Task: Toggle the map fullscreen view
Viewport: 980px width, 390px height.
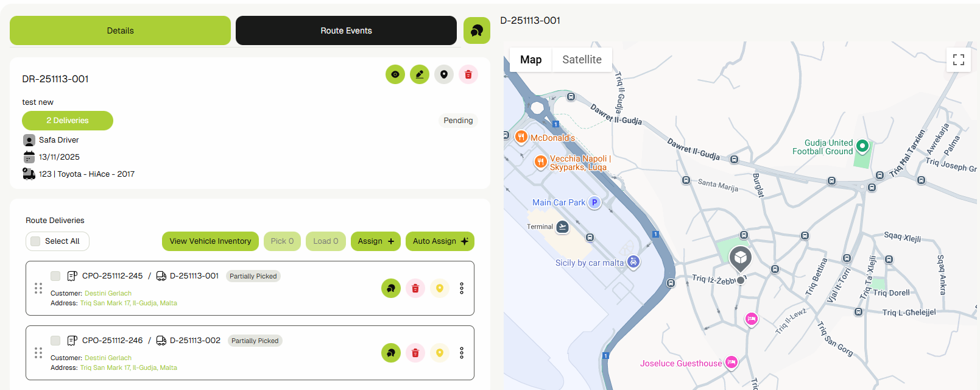Action: (958, 60)
